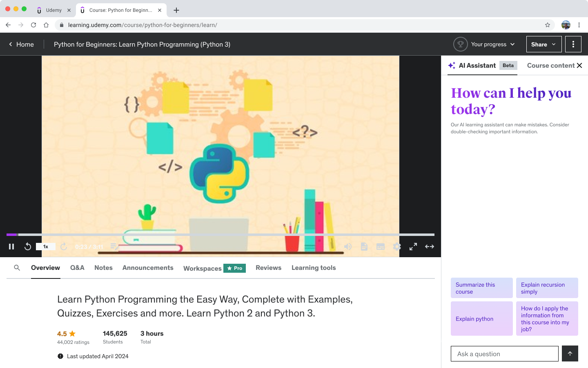Select the Explain recursion simply prompt
This screenshot has width=588, height=368.
(547, 288)
